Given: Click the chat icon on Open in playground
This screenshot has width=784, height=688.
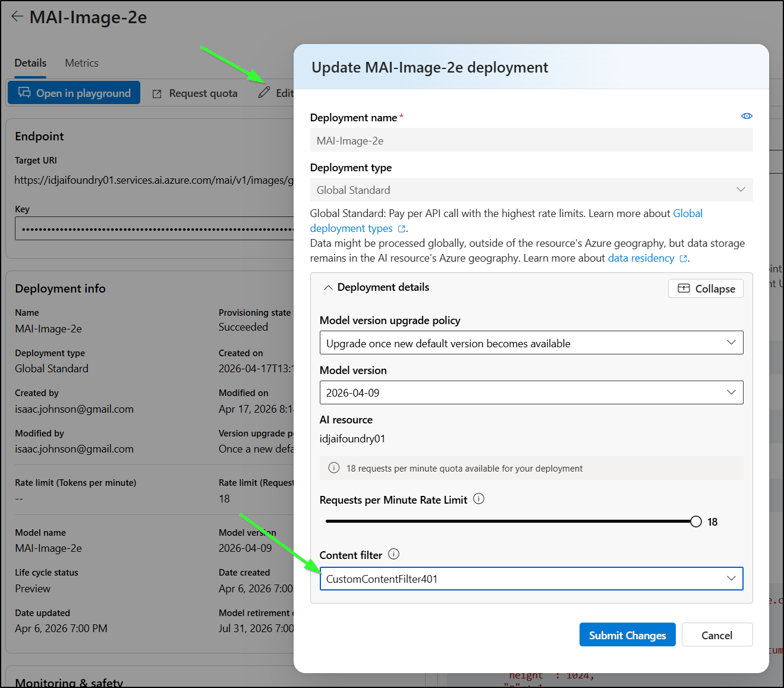Looking at the screenshot, I should 24,93.
